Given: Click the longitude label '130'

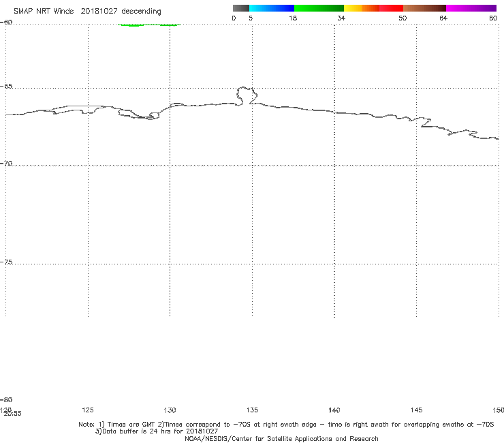Looking at the screenshot, I should [x=170, y=410].
